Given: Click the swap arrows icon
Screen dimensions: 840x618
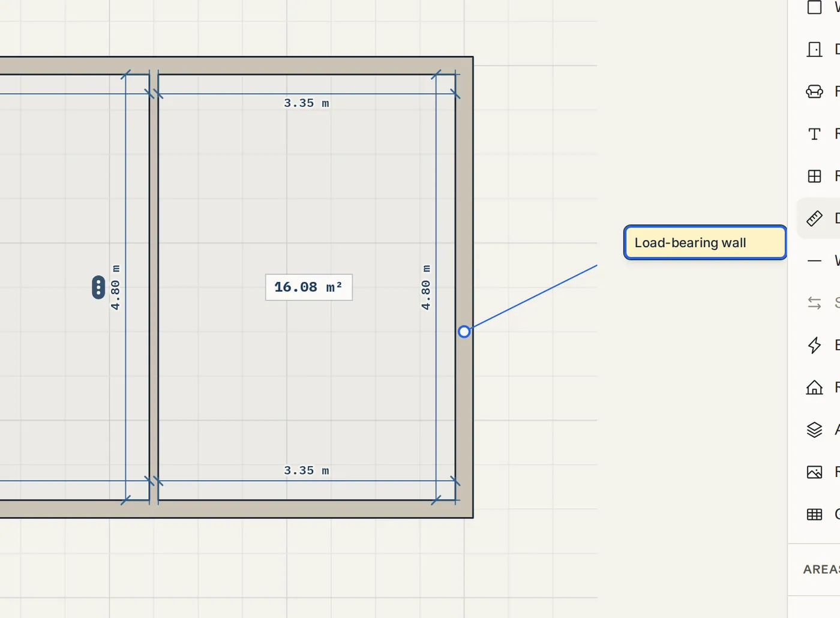Looking at the screenshot, I should (x=814, y=303).
